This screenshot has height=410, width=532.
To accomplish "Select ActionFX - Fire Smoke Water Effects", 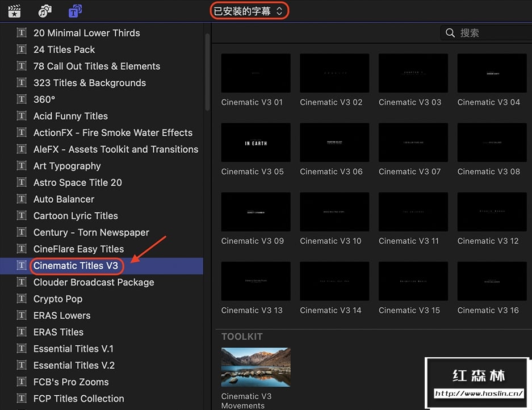I will click(113, 133).
